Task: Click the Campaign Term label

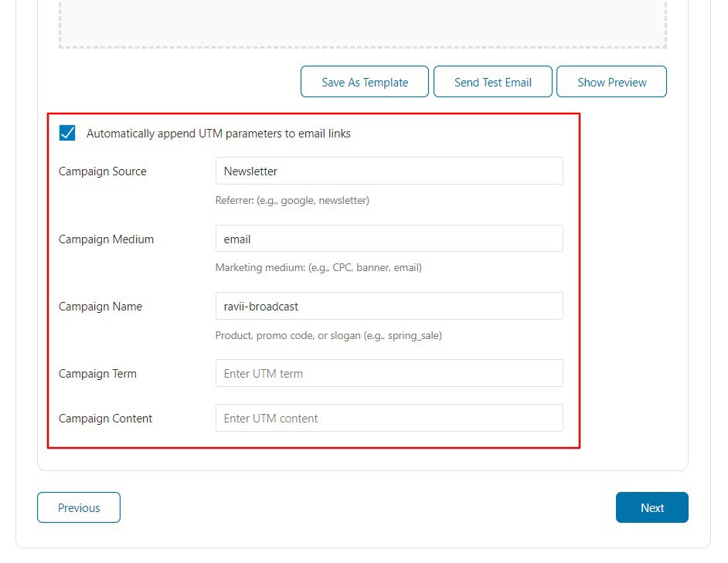Action: [97, 374]
